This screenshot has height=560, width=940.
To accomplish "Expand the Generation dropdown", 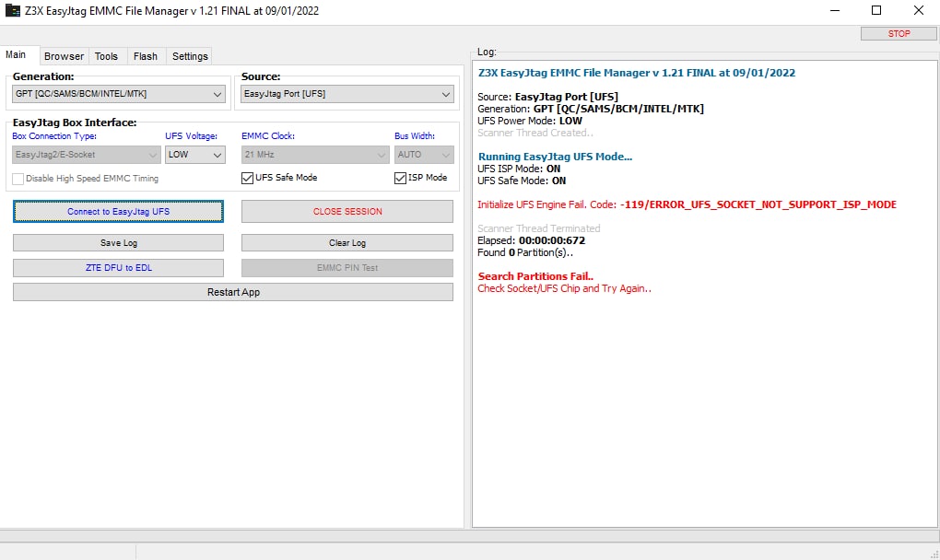I will pos(119,94).
